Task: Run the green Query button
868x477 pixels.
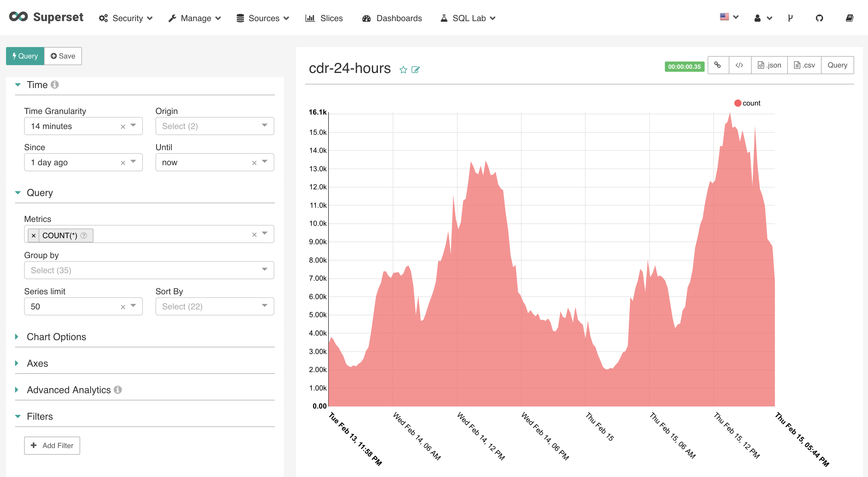Action: pyautogui.click(x=25, y=56)
